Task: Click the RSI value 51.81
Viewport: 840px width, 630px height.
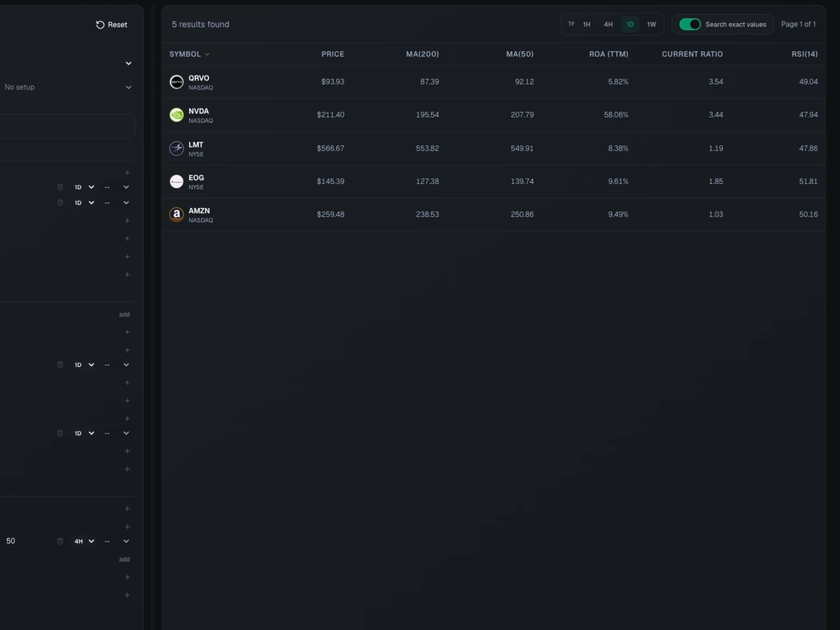Action: (x=808, y=181)
